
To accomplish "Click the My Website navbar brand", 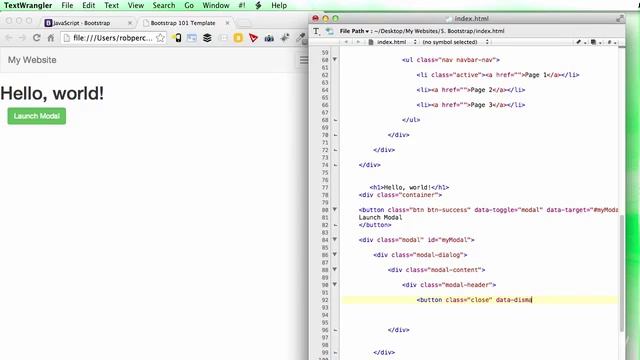I will (x=32, y=60).
